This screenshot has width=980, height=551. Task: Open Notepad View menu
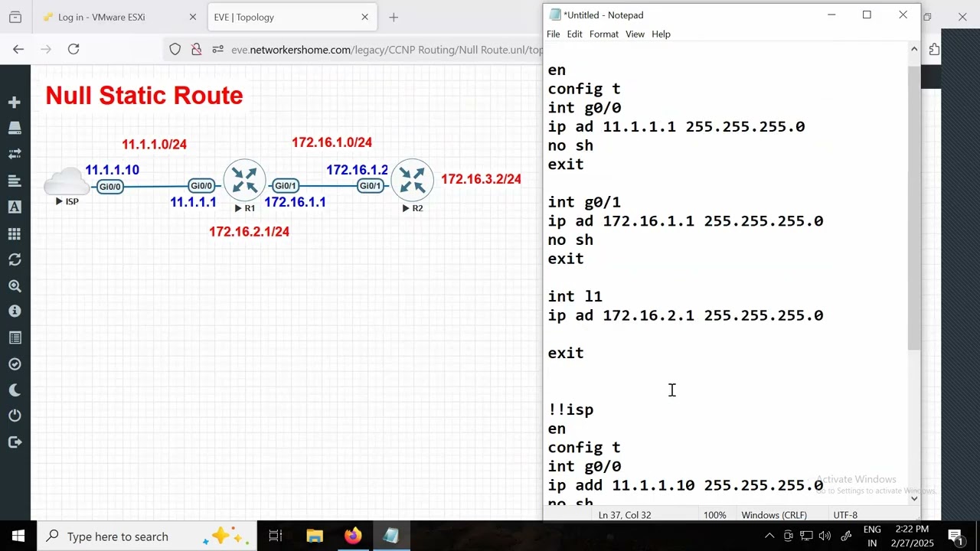(635, 34)
